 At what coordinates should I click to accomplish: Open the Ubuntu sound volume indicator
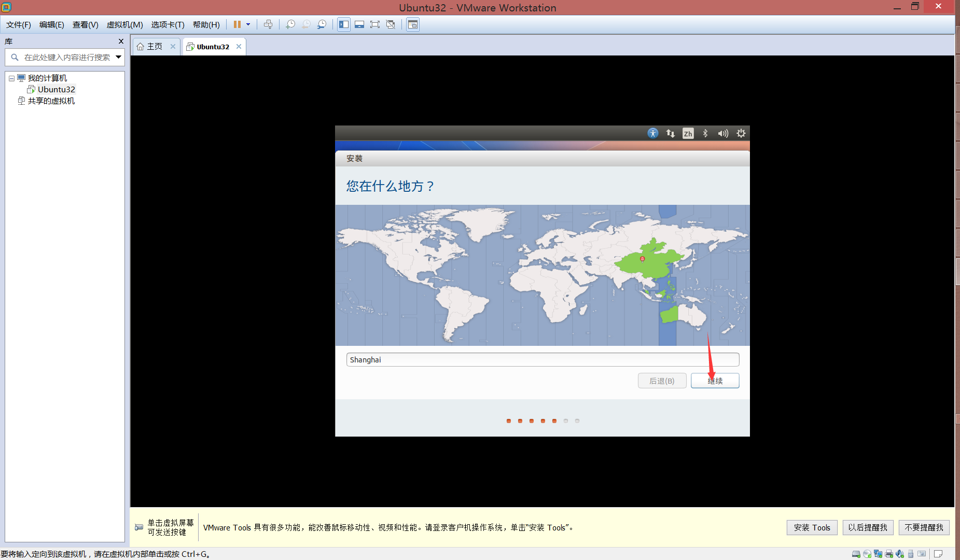click(x=723, y=133)
